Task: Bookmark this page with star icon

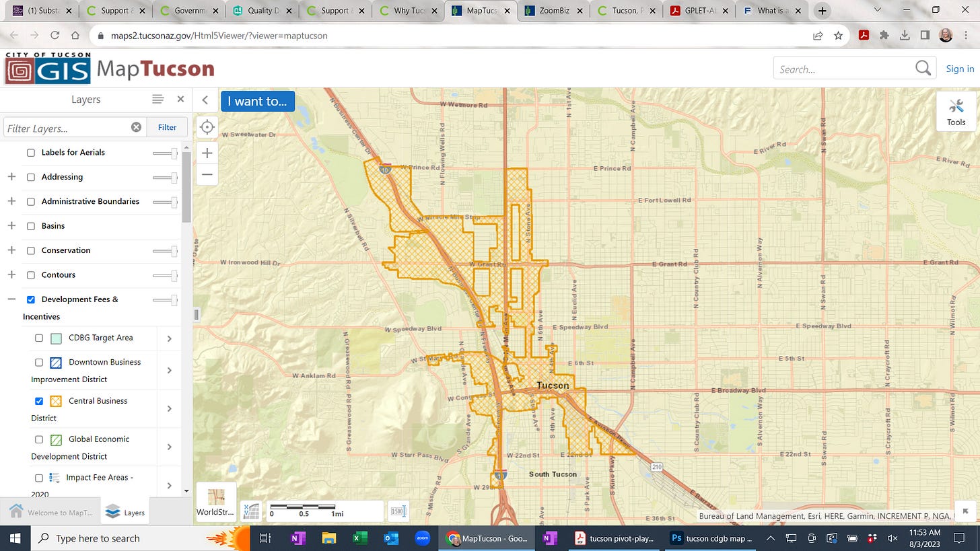Action: 838,36
